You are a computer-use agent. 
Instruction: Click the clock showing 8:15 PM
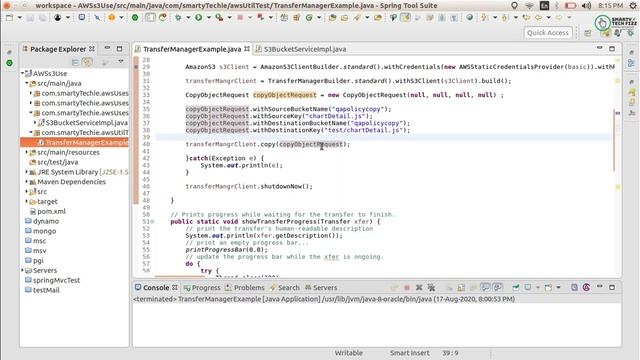click(610, 6)
